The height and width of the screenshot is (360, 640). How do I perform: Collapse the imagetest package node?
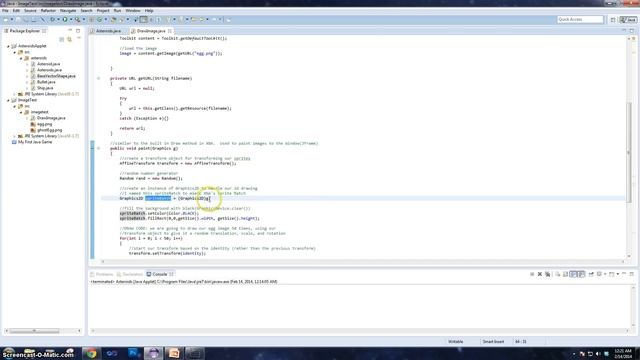[x=21, y=112]
